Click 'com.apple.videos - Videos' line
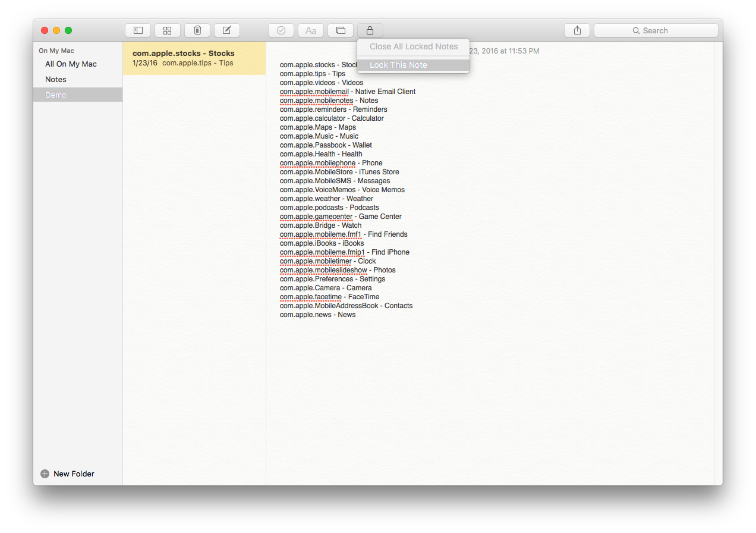The image size is (756, 533). 322,83
